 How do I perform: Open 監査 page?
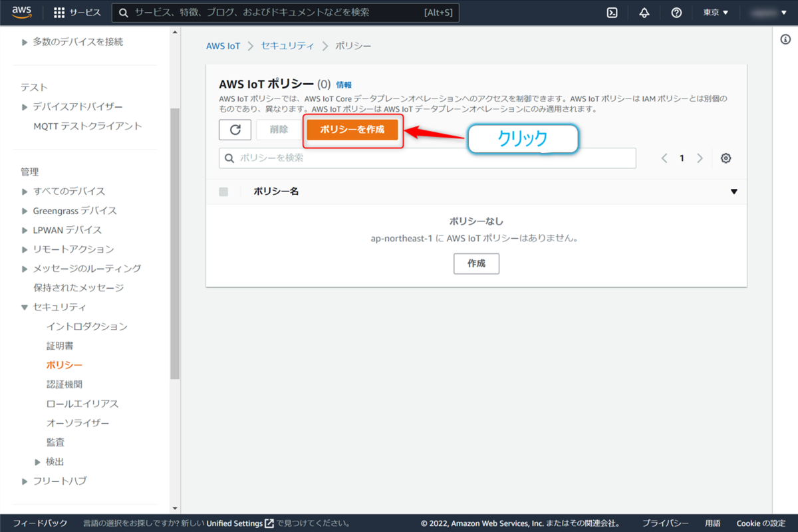tap(55, 442)
